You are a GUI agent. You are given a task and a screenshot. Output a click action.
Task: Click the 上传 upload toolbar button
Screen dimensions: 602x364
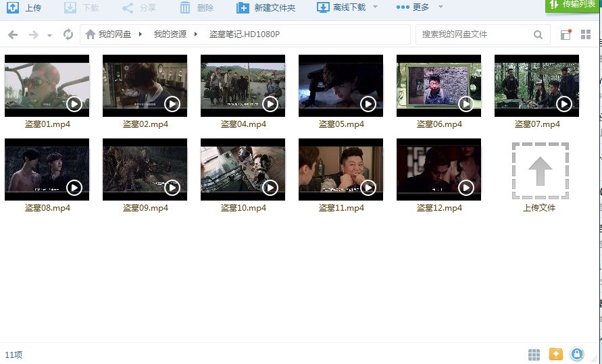pos(24,7)
